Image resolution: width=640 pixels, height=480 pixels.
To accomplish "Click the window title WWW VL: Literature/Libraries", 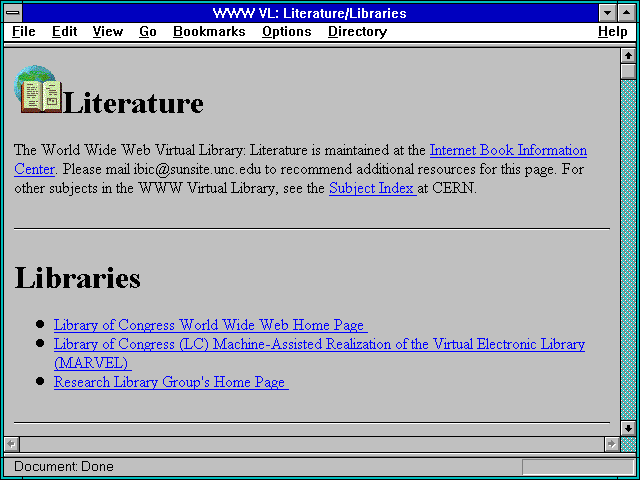I will coord(309,13).
